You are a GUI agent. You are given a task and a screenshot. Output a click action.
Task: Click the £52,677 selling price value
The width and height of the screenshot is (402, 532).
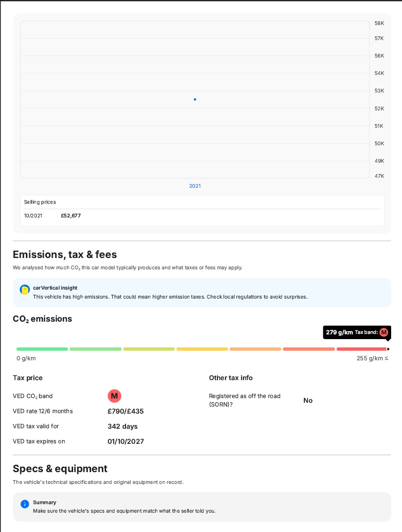click(71, 216)
